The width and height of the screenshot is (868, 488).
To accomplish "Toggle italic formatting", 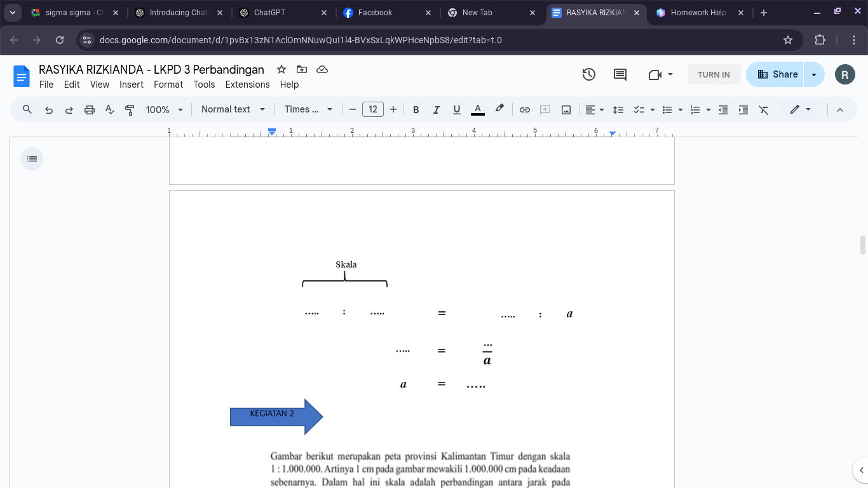I will [x=437, y=109].
